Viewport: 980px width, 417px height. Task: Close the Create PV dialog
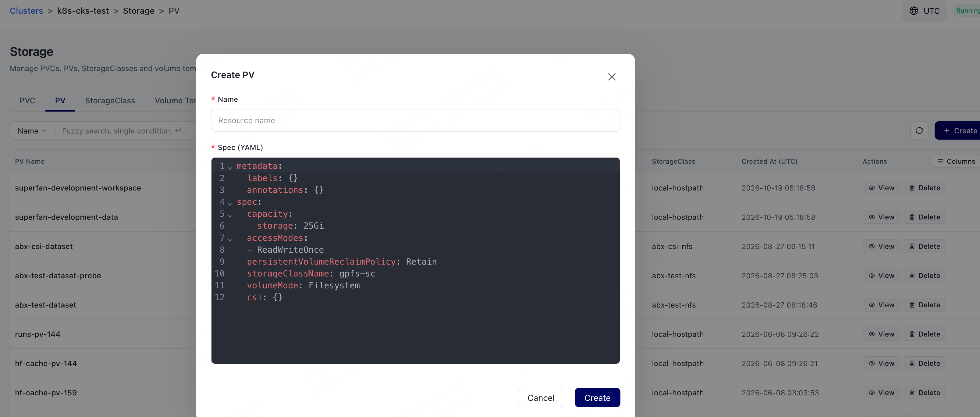pyautogui.click(x=611, y=77)
